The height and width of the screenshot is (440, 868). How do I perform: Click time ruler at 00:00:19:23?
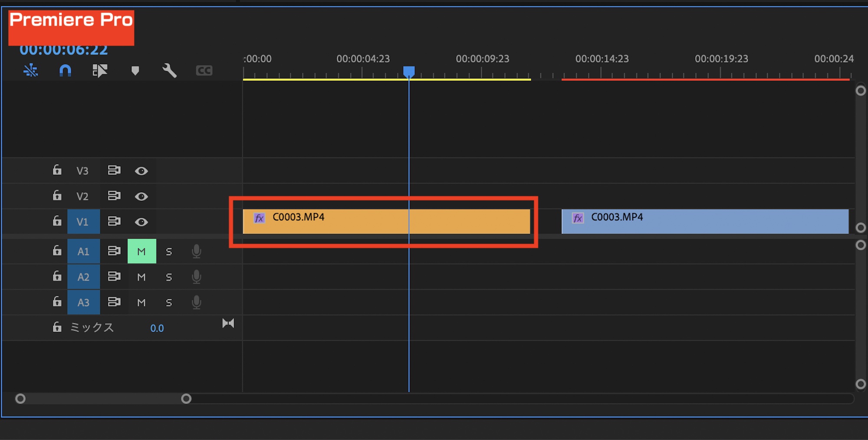(x=721, y=59)
